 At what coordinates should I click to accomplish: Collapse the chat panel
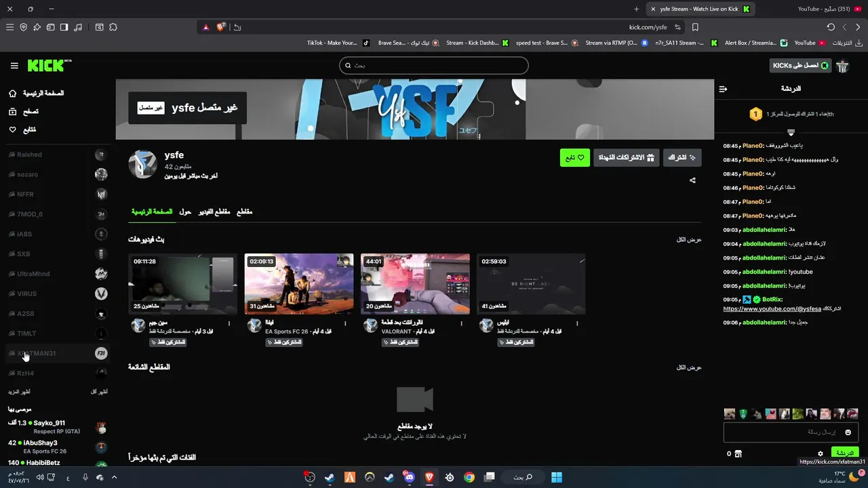[723, 89]
